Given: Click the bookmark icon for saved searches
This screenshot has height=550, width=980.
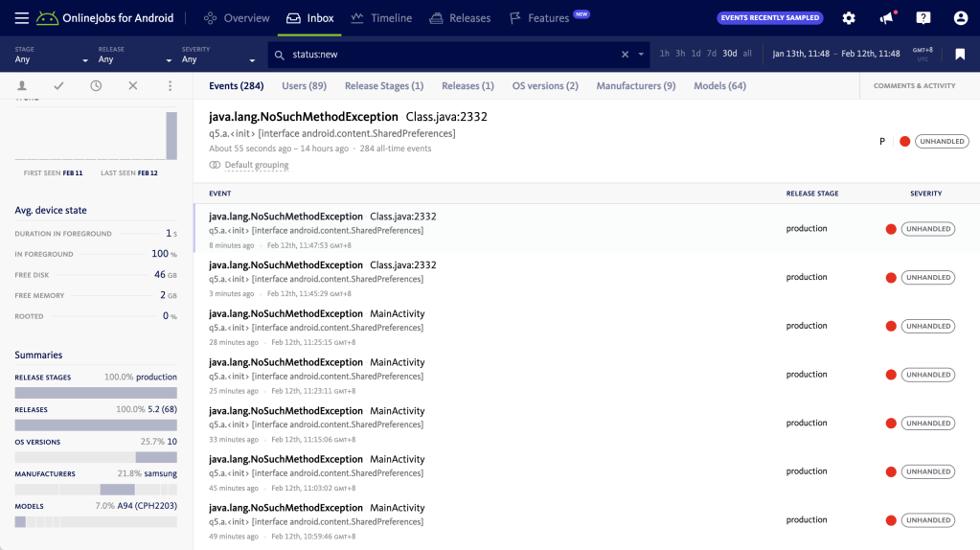Looking at the screenshot, I should (x=960, y=55).
